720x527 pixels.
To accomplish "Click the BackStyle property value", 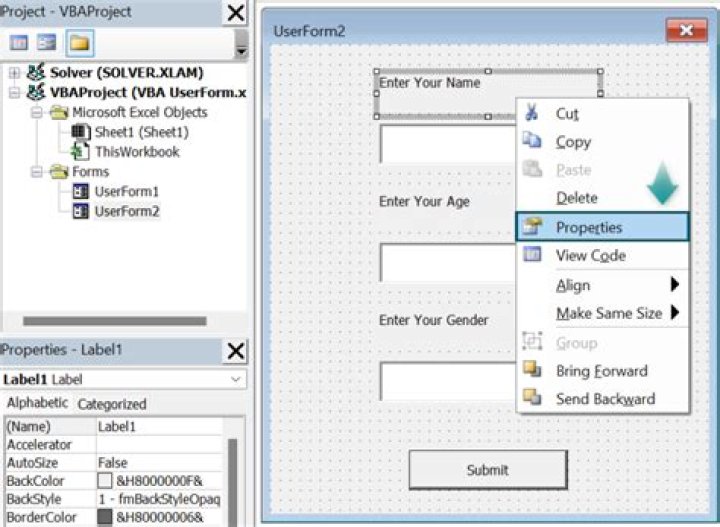I will pyautogui.click(x=159, y=499).
